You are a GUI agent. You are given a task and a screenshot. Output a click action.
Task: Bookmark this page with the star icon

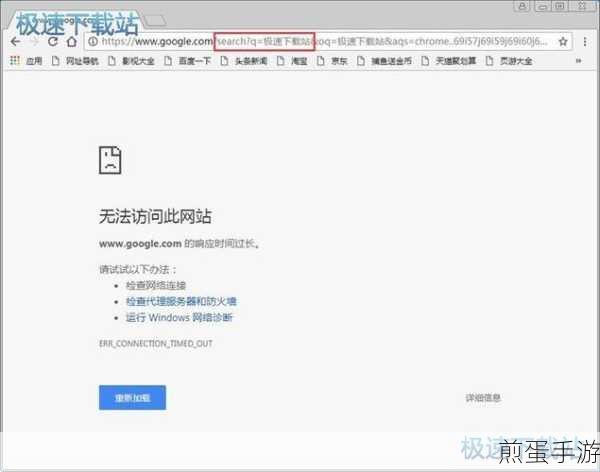click(563, 41)
